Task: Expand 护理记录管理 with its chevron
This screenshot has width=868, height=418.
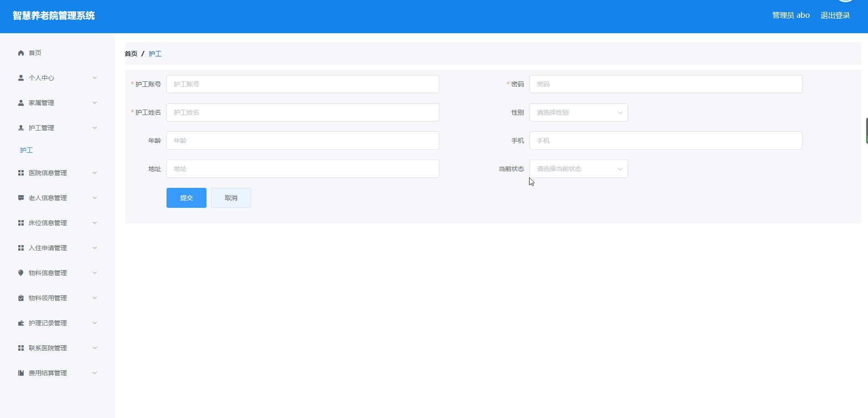Action: 95,323
